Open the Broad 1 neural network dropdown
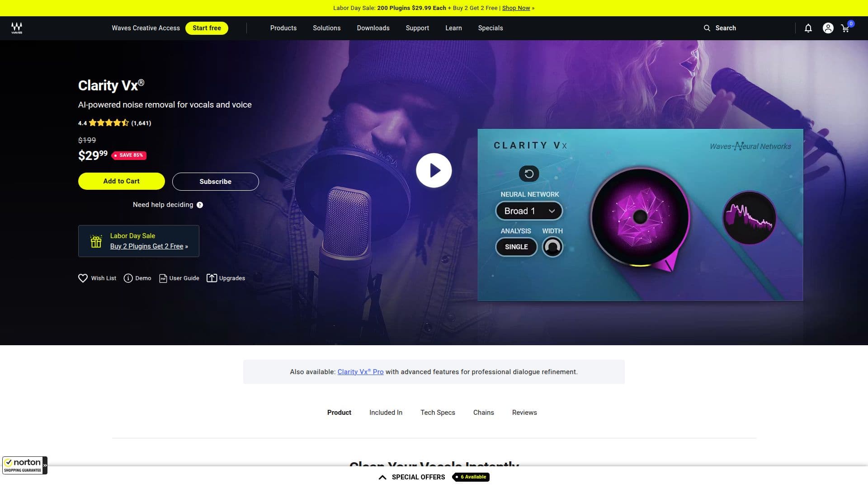 (x=529, y=211)
